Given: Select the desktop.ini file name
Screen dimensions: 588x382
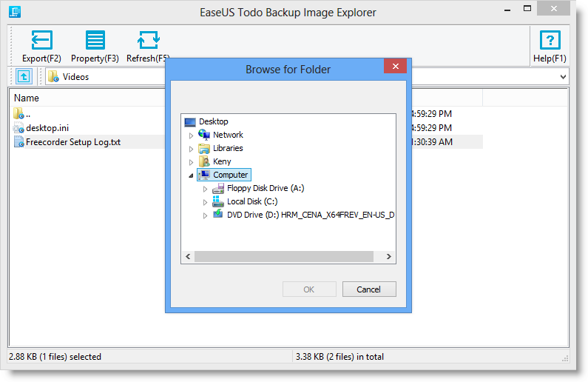Looking at the screenshot, I should pyautogui.click(x=47, y=128).
